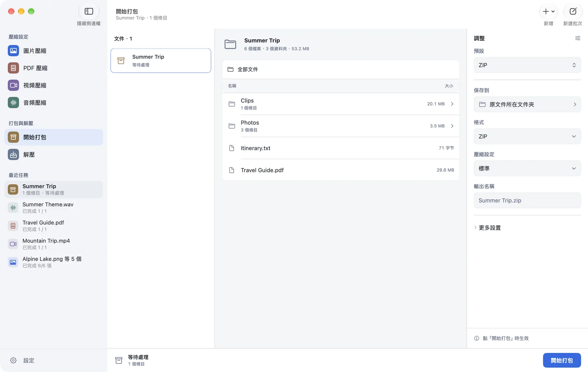The image size is (588, 372).
Task: Click the Clips folder icon
Action: pos(232,104)
